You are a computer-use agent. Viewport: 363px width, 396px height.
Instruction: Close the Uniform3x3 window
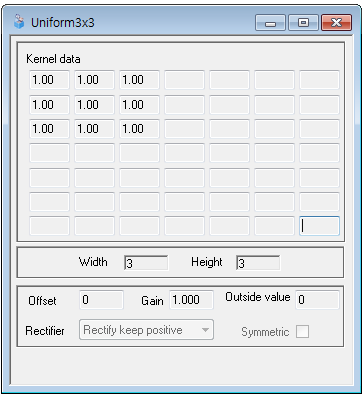coord(336,23)
